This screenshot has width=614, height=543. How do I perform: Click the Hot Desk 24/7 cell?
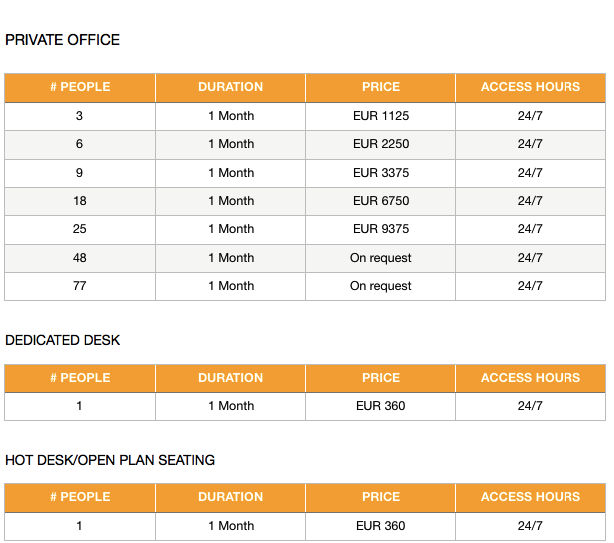530,526
